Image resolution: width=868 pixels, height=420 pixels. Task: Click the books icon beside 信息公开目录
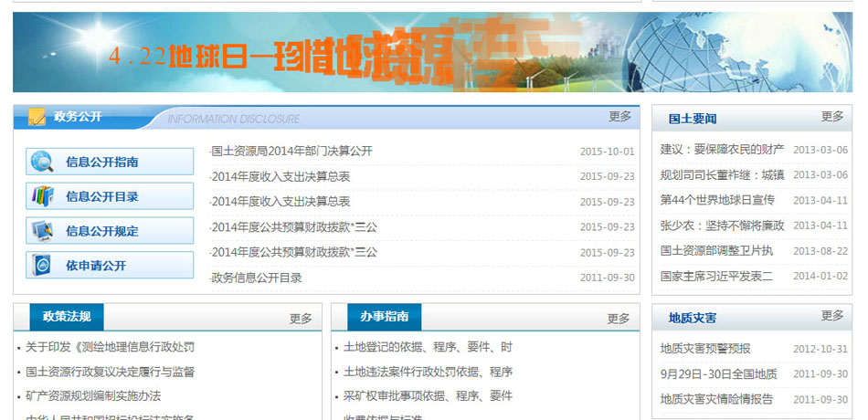[42, 196]
